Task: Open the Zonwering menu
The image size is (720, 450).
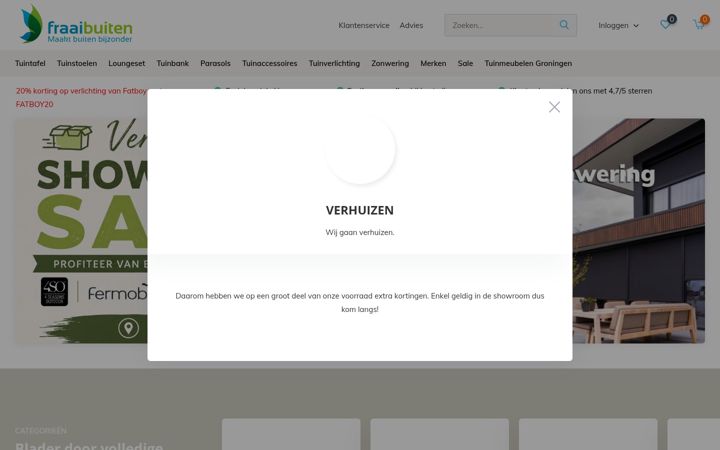Action: click(x=390, y=63)
